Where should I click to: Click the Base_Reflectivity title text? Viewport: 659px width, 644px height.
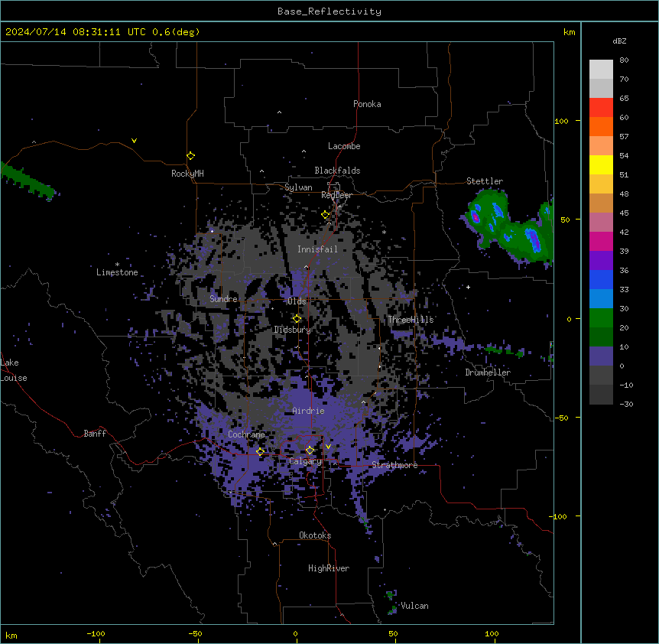(x=329, y=11)
